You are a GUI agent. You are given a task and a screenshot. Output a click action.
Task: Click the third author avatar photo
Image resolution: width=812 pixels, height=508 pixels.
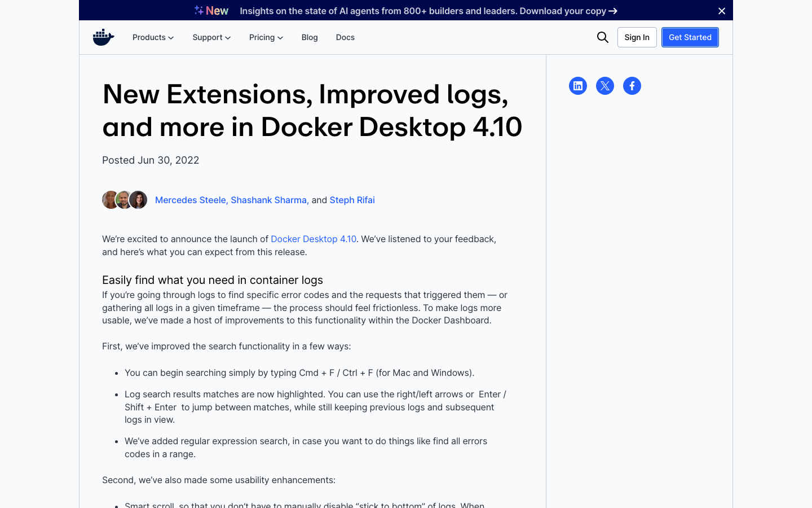[138, 200]
